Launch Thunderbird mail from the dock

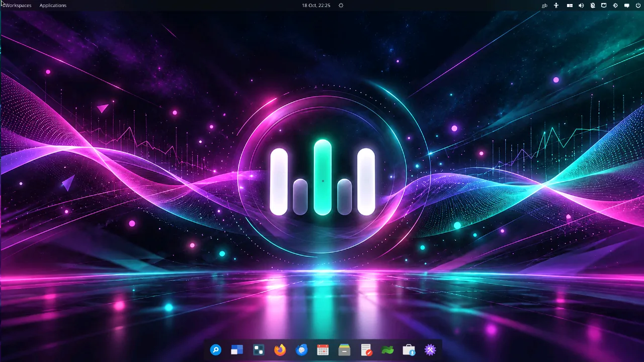pos(301,350)
